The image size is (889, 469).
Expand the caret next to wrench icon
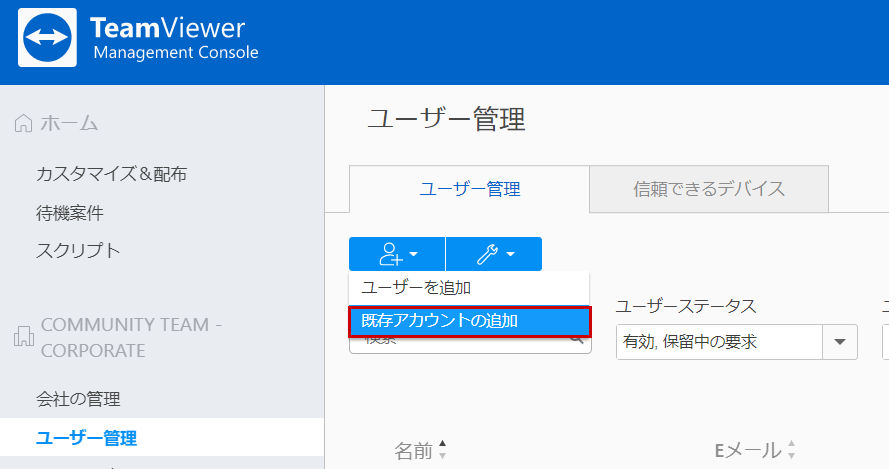[510, 254]
